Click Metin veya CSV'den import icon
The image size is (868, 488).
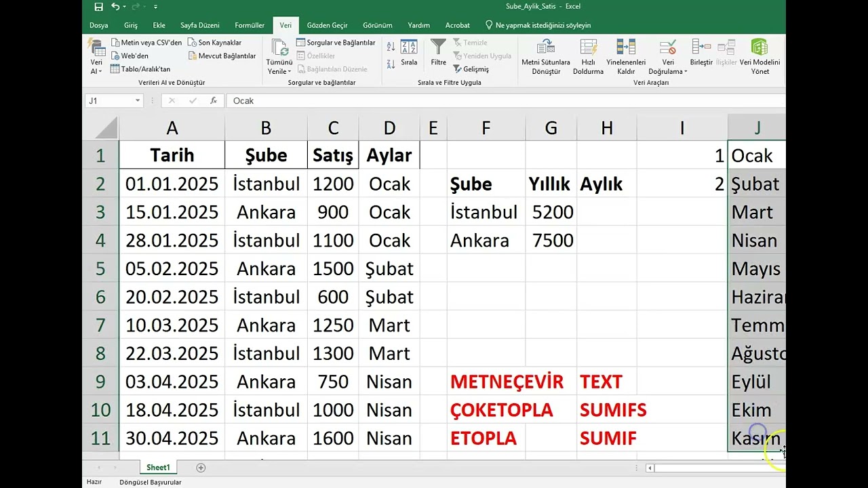click(x=116, y=42)
